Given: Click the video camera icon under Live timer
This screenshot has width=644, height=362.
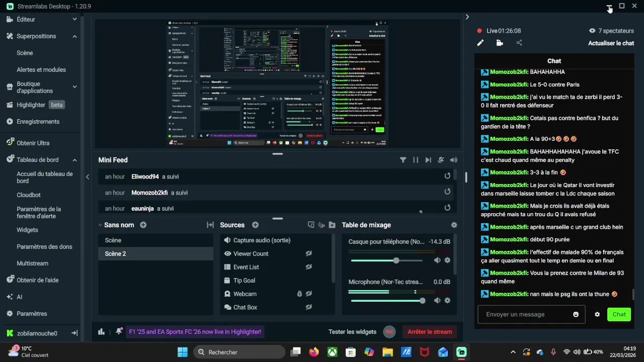Looking at the screenshot, I should [x=500, y=43].
